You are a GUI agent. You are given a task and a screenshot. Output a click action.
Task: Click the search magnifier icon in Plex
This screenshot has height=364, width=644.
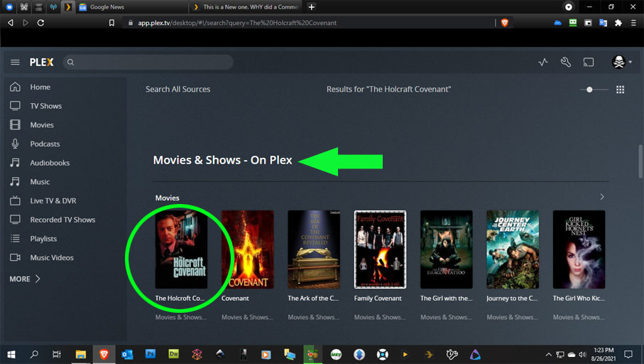[x=70, y=62]
